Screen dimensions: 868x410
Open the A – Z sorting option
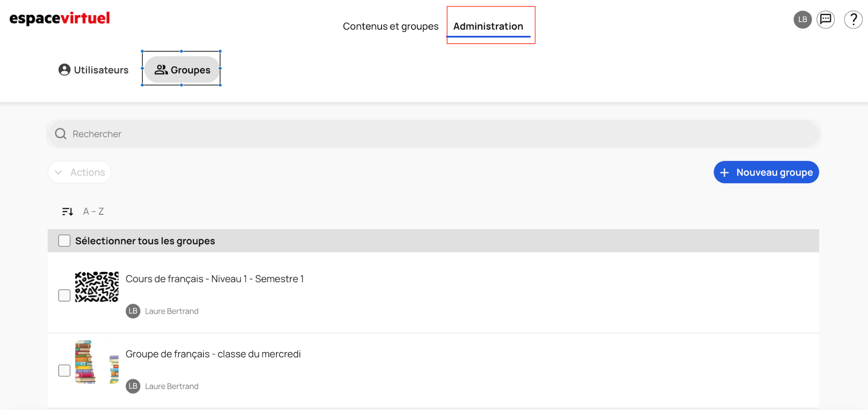click(93, 211)
